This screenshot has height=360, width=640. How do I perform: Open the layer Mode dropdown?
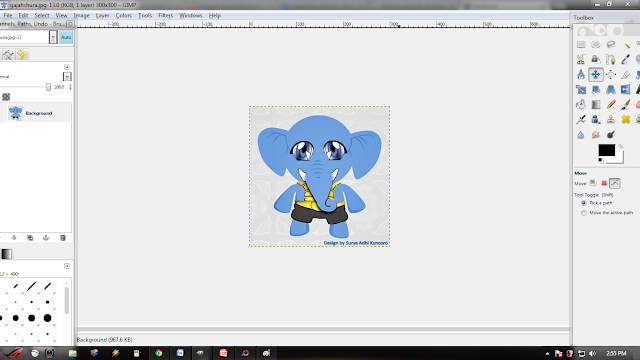(67, 76)
